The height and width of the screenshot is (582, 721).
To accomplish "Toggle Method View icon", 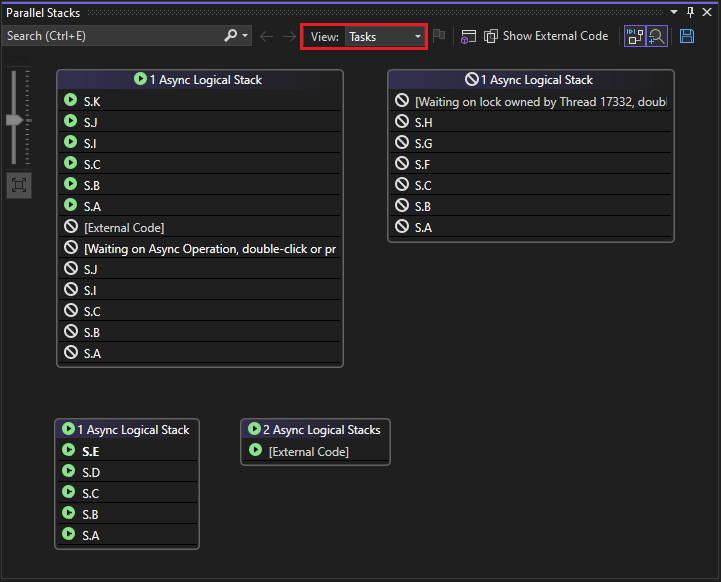I will point(468,36).
